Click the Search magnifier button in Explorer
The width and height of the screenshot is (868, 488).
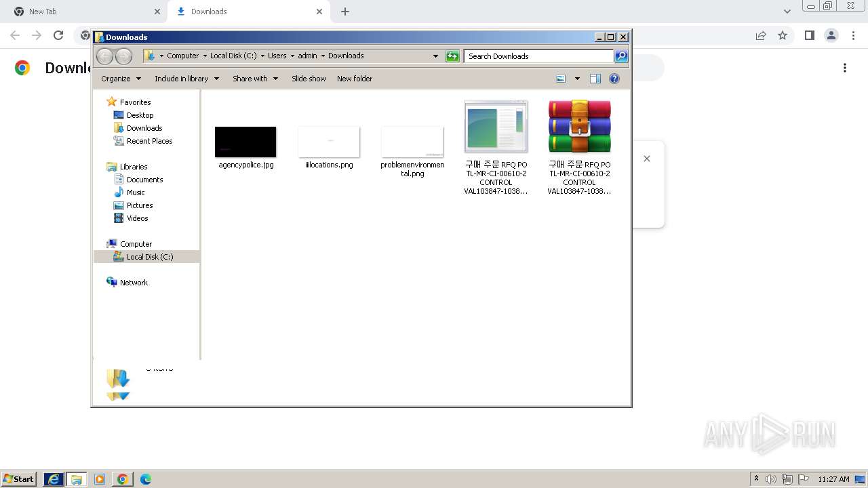[621, 56]
